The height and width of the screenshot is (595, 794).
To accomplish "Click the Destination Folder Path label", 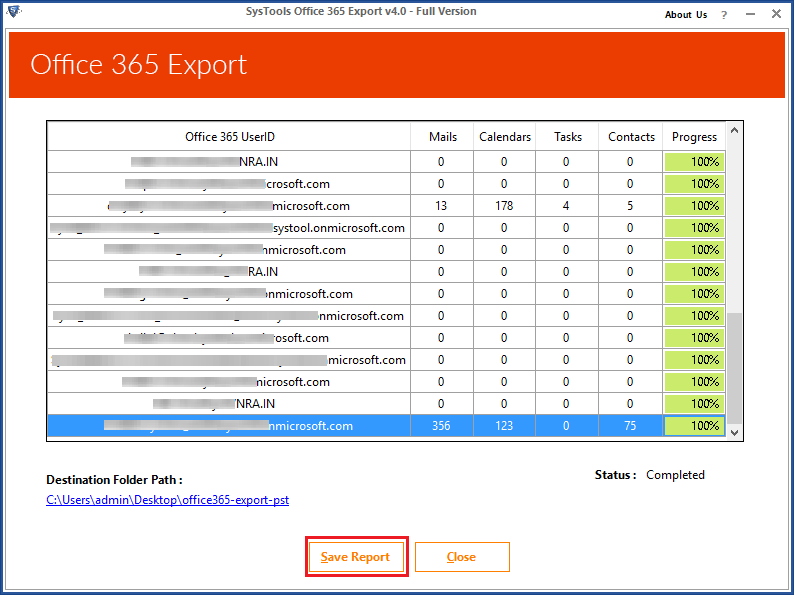I will pyautogui.click(x=114, y=480).
